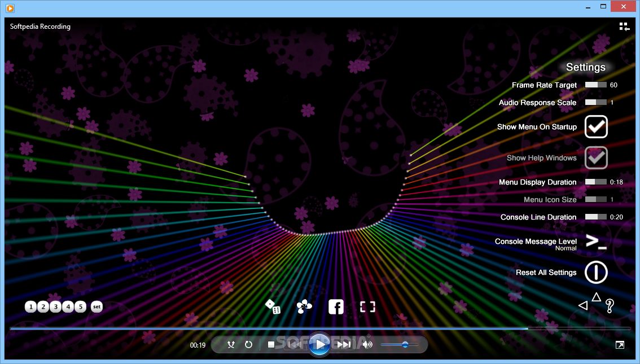
Task: Click the Windows Media Player title icon
Action: (10, 8)
